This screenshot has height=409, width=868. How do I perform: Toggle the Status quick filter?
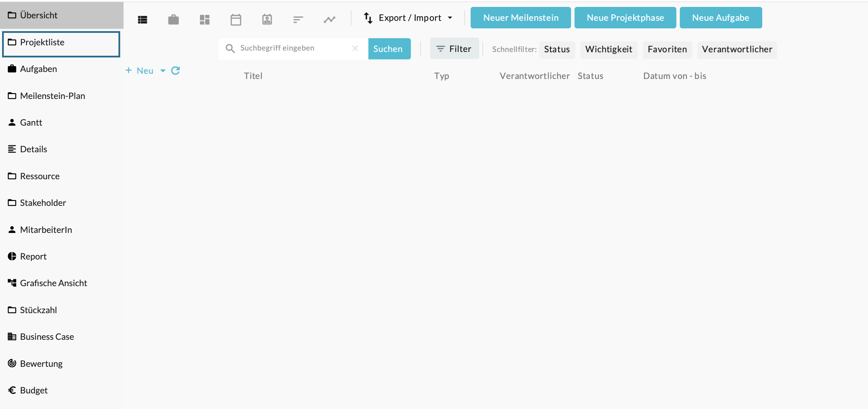(x=557, y=49)
